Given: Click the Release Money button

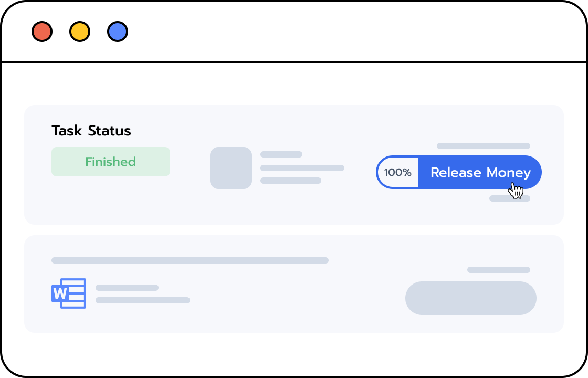Looking at the screenshot, I should pos(480,172).
